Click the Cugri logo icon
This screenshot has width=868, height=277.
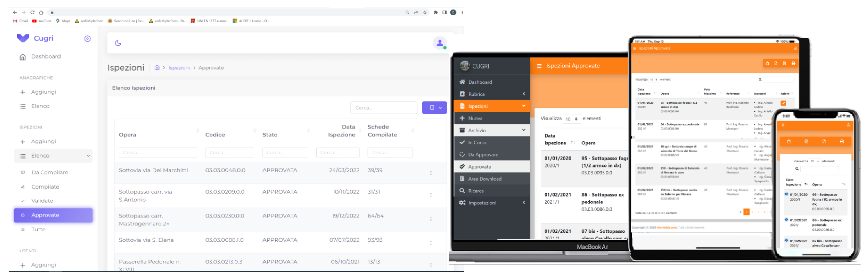(x=23, y=38)
